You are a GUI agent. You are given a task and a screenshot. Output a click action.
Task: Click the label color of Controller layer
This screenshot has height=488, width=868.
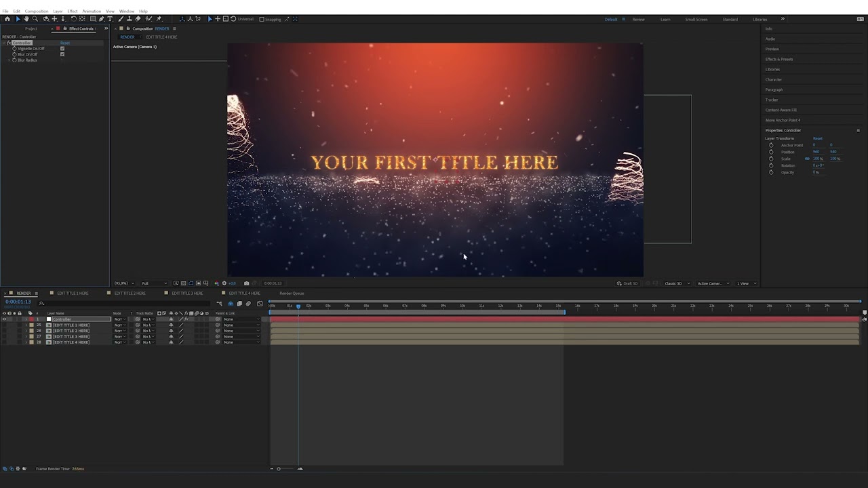click(31, 319)
